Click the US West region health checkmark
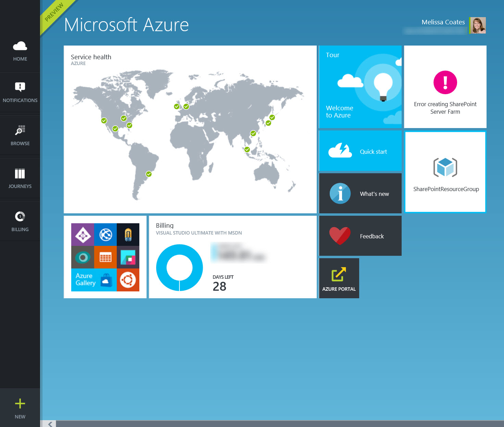The height and width of the screenshot is (427, 504). 104,121
